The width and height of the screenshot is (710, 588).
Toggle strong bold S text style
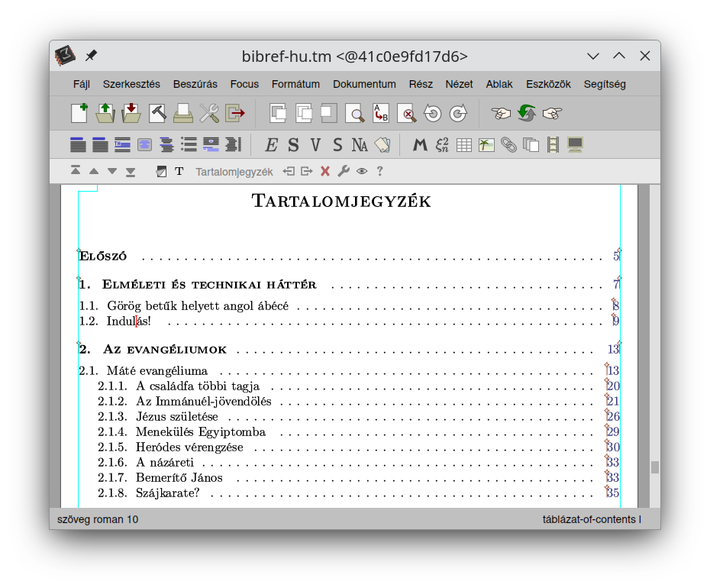(x=293, y=145)
